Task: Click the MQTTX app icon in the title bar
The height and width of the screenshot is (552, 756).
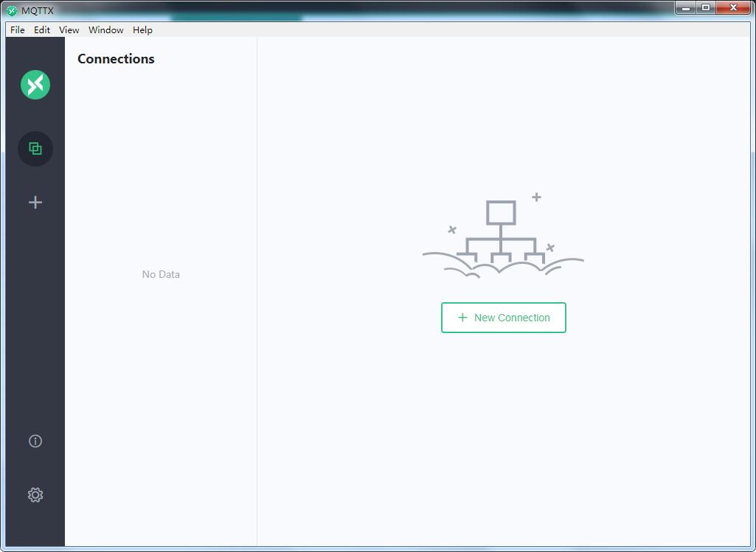Action: point(12,10)
